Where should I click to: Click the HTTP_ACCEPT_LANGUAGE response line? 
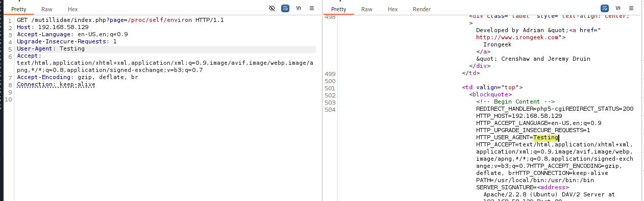coord(539,123)
